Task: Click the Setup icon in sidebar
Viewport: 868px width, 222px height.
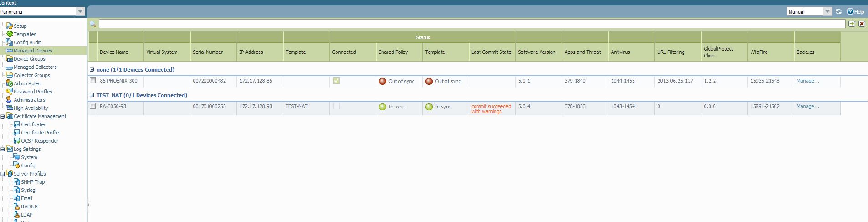Action: coord(9,26)
